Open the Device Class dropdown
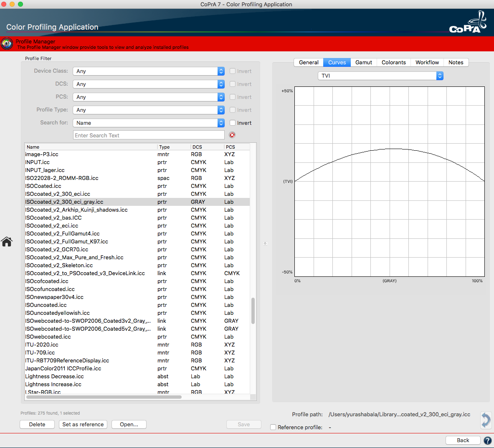This screenshot has width=494, height=448. 148,71
